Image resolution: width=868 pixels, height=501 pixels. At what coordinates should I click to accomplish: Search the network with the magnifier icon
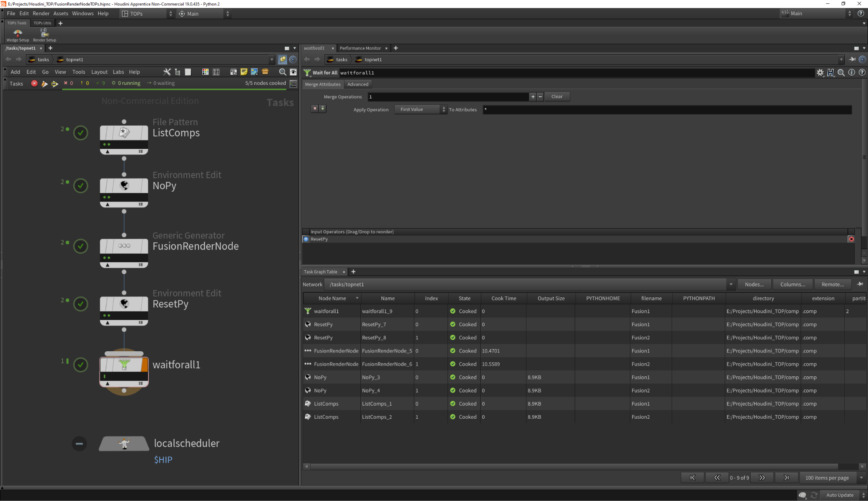click(282, 72)
